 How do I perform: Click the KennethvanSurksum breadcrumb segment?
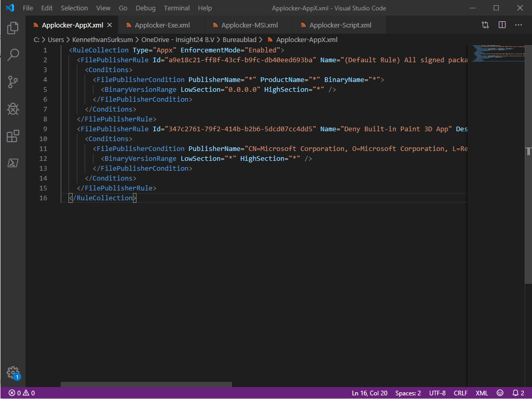pos(102,40)
